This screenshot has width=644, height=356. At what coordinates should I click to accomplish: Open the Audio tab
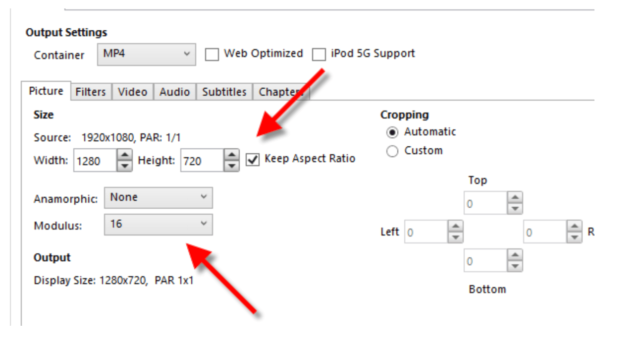pyautogui.click(x=175, y=92)
